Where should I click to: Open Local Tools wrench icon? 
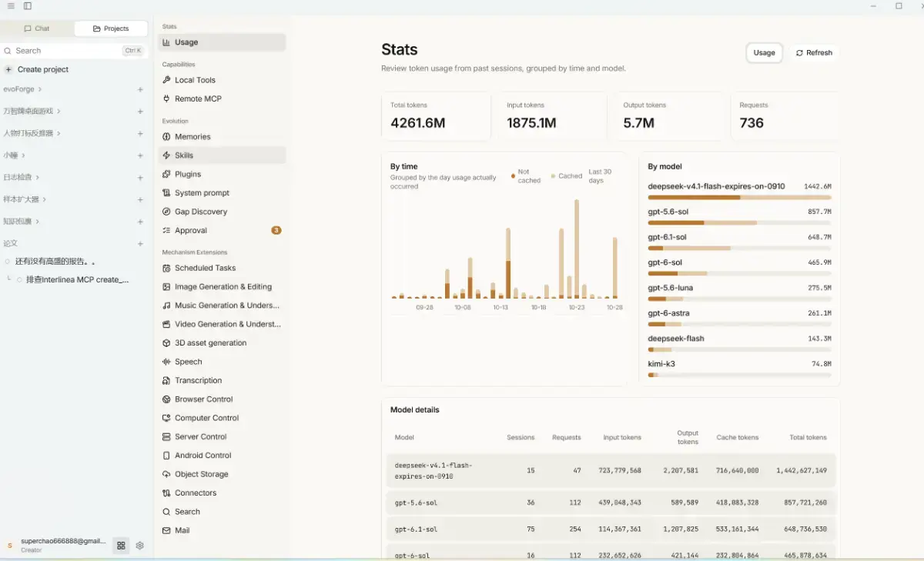pos(166,80)
